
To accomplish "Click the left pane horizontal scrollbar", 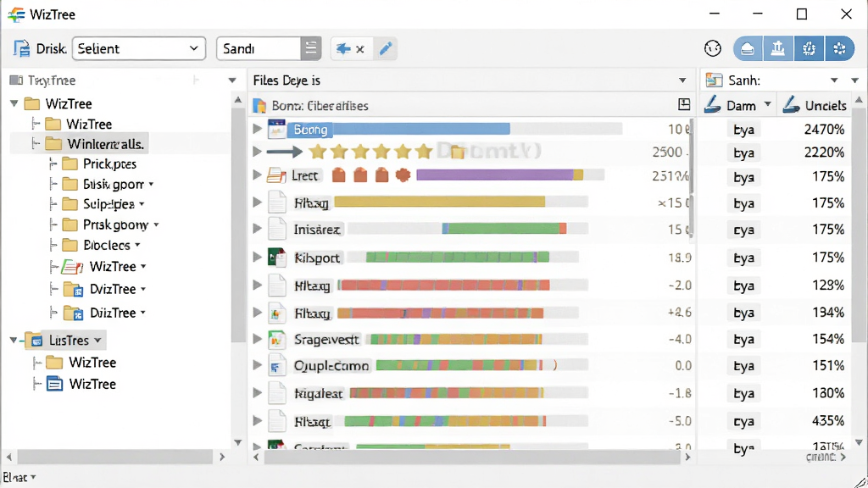I will click(x=115, y=457).
